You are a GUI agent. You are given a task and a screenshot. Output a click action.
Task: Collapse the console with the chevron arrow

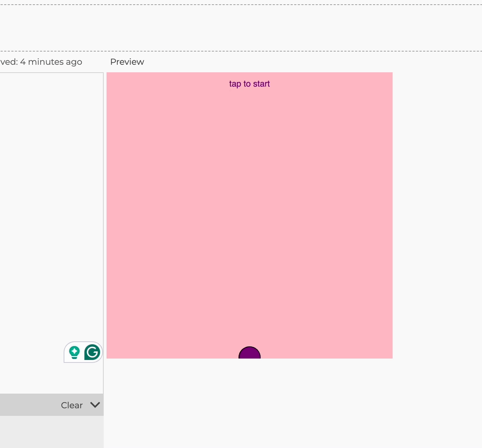[95, 405]
